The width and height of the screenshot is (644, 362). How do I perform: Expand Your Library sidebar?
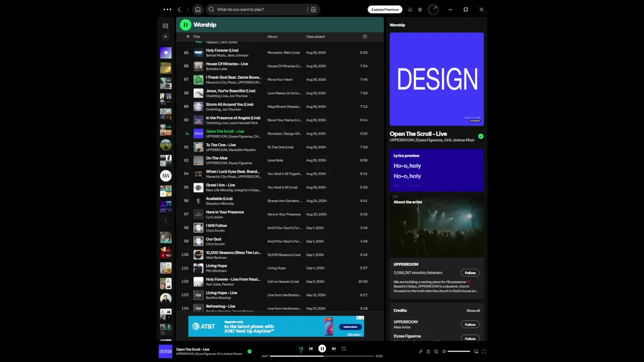[166, 26]
